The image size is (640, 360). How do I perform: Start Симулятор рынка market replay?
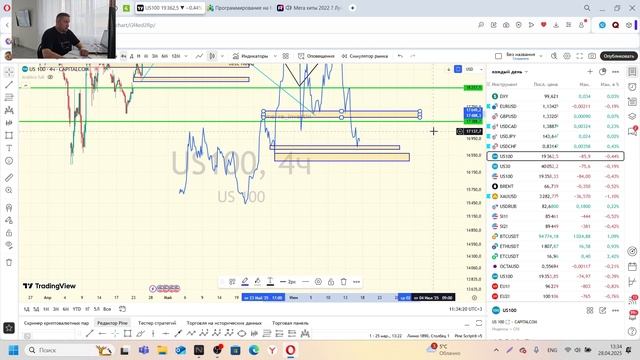click(364, 56)
